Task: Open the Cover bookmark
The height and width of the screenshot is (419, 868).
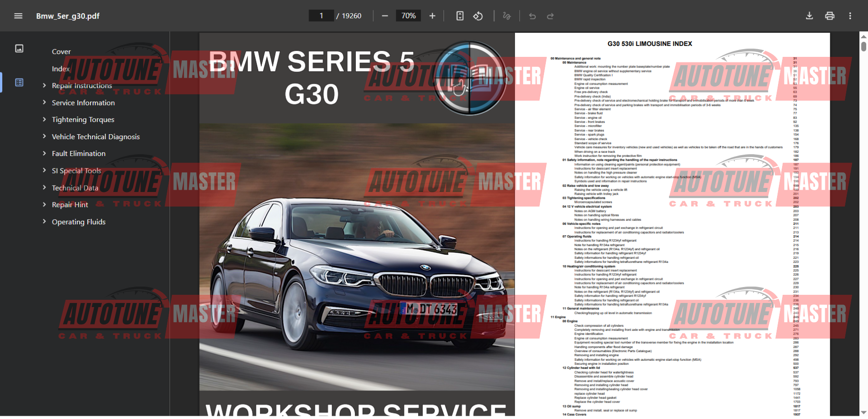Action: coord(61,52)
